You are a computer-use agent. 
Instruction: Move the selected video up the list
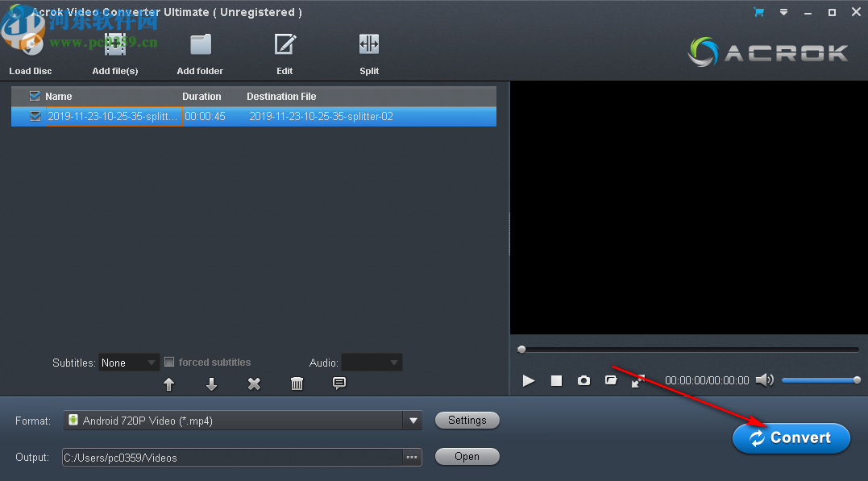tap(169, 384)
